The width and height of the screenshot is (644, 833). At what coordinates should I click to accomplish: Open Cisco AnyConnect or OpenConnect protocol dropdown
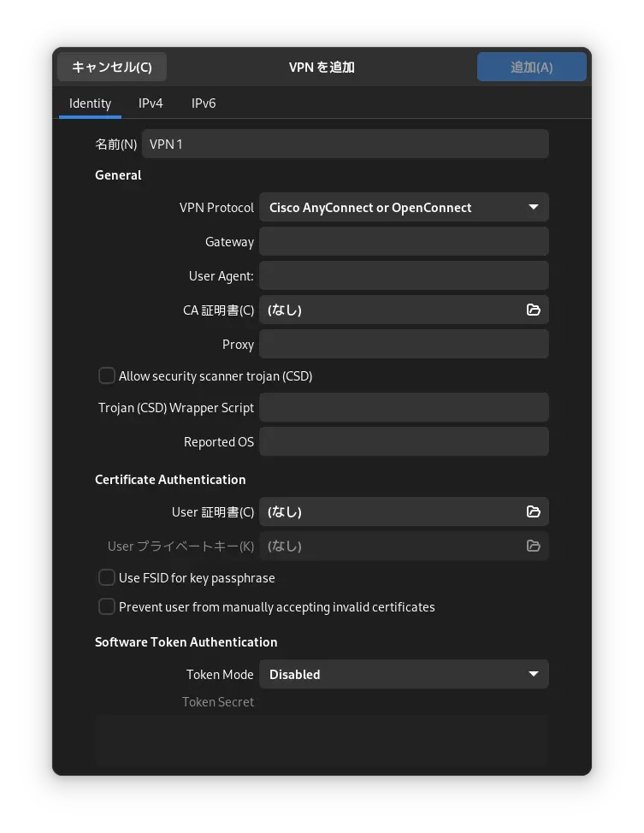(404, 207)
